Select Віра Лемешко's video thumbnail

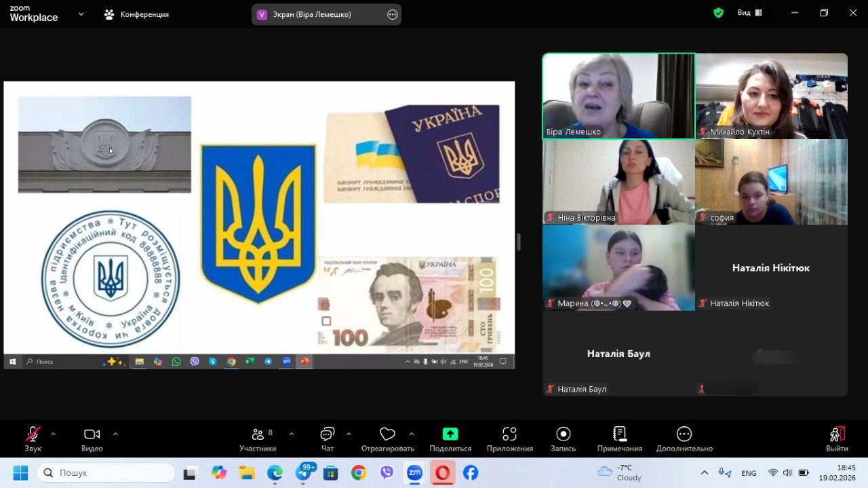[618, 96]
